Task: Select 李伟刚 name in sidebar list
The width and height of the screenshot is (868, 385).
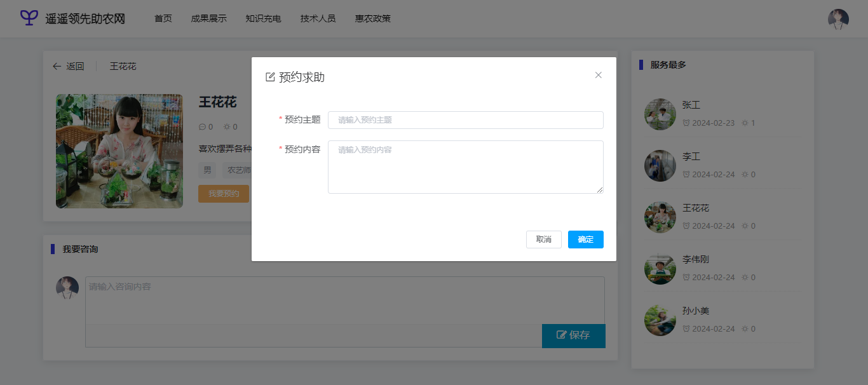Action: click(696, 260)
